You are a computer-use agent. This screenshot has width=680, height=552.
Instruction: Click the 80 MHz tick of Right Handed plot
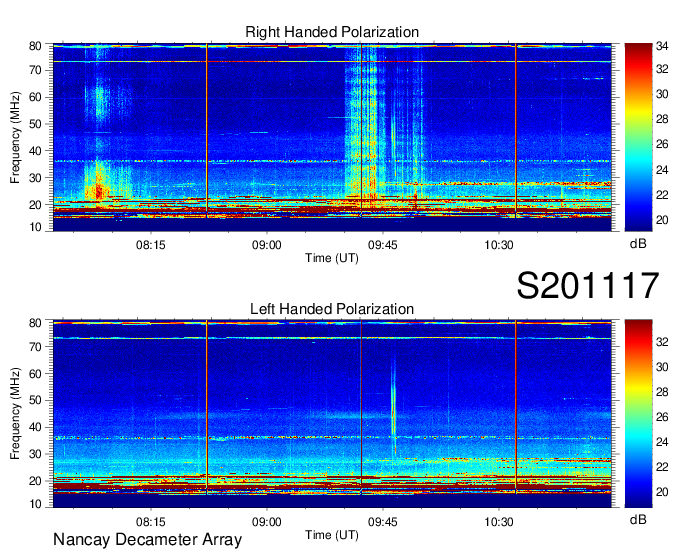35,46
